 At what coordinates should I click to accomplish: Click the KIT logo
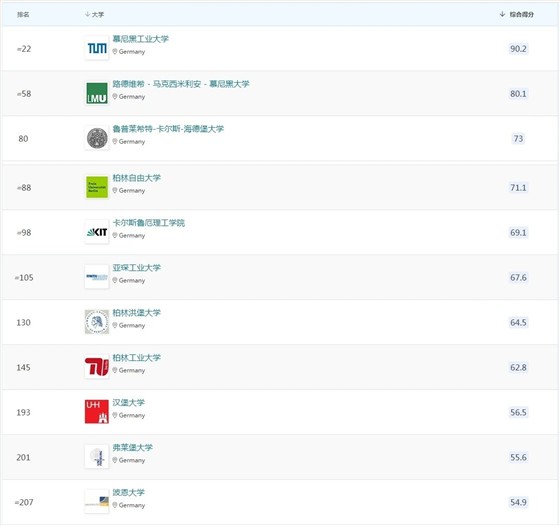(x=97, y=232)
